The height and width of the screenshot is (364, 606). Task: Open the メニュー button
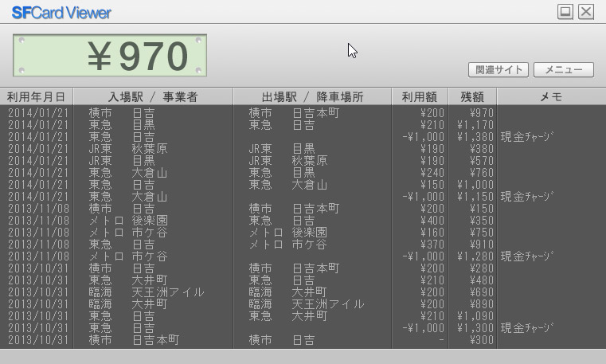(563, 70)
